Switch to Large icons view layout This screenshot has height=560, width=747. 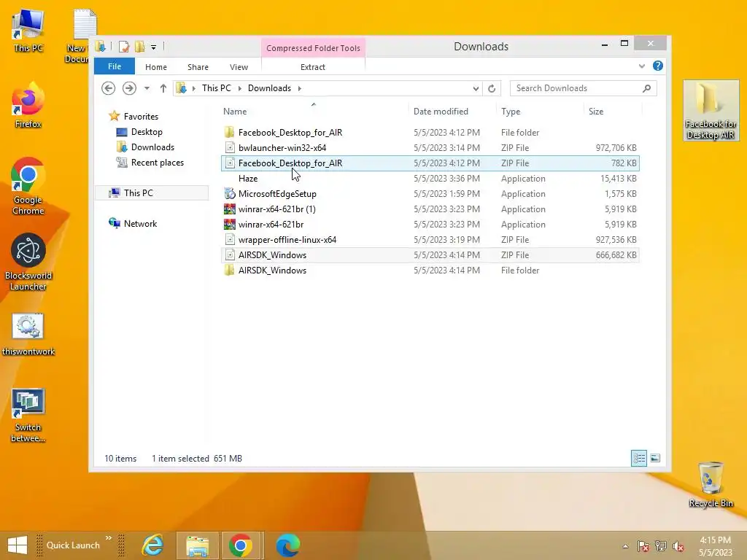(x=655, y=458)
